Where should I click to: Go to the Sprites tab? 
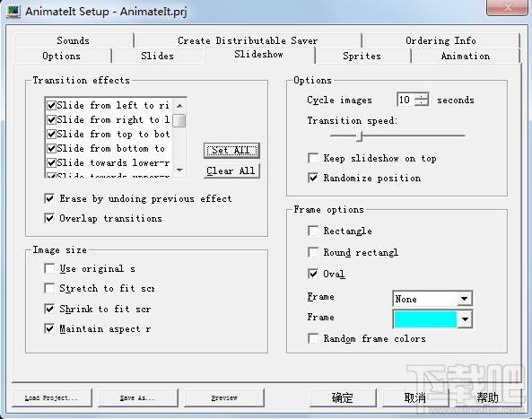[x=362, y=56]
